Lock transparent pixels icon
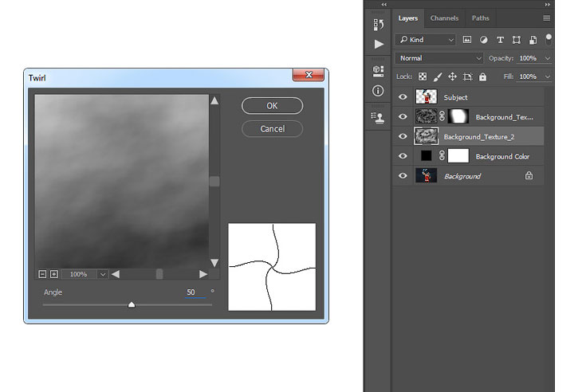The image size is (578, 392). [x=423, y=76]
